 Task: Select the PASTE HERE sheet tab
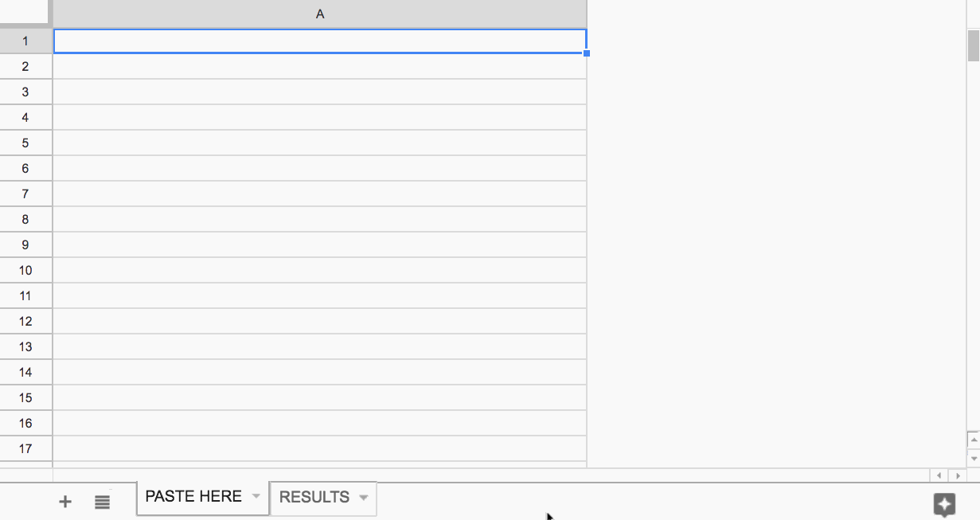(x=193, y=497)
